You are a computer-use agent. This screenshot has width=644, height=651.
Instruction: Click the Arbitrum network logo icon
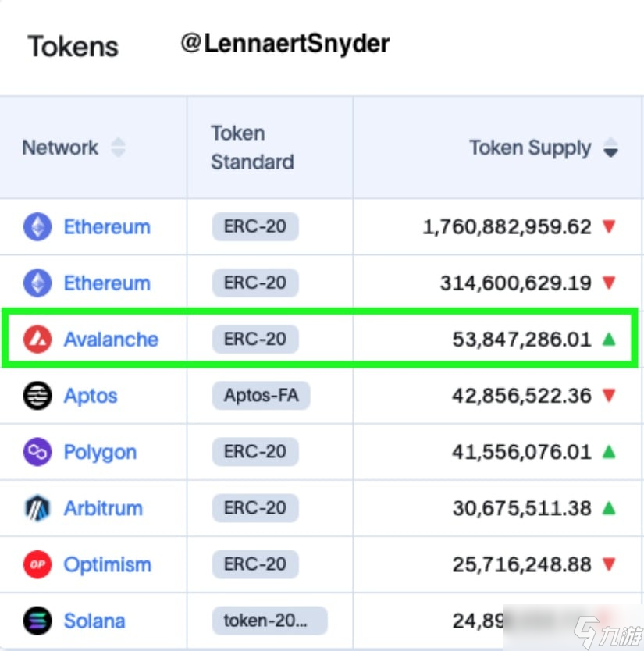pyautogui.click(x=37, y=508)
